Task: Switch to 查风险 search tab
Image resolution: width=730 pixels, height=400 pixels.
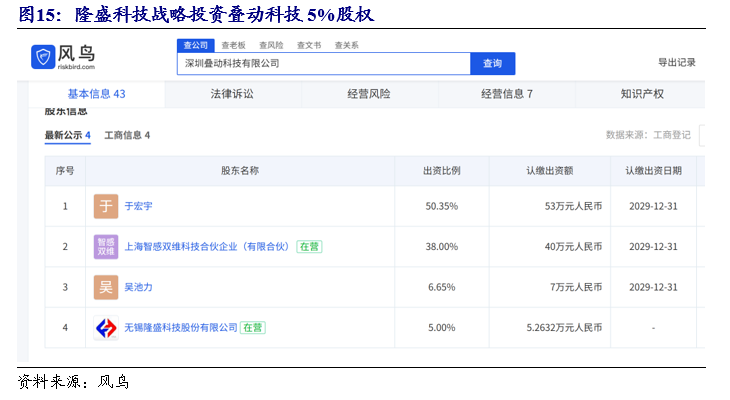Action: click(x=271, y=45)
